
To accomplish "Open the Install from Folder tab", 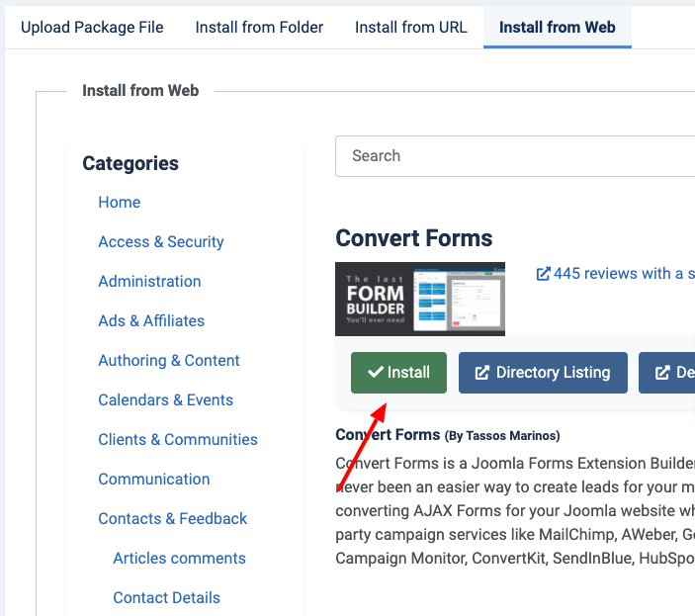I will click(x=259, y=28).
